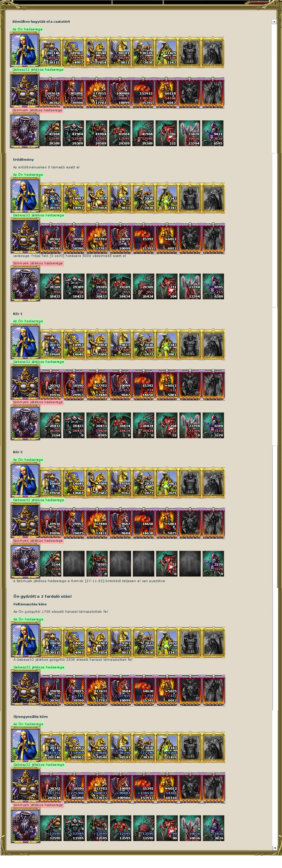Click 'Szörnyek játékos hadserege' label in Újraegyesülés köre
282x868 pixels.
[38, 805]
